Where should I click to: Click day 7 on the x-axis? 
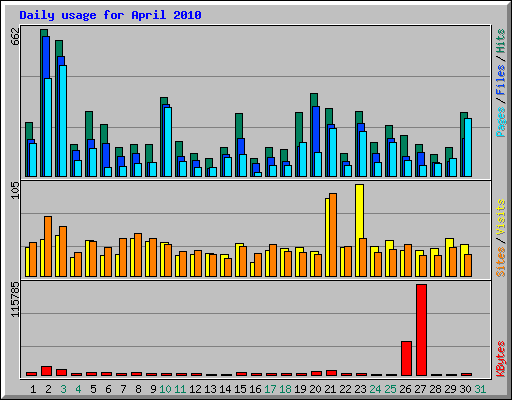pyautogui.click(x=123, y=389)
